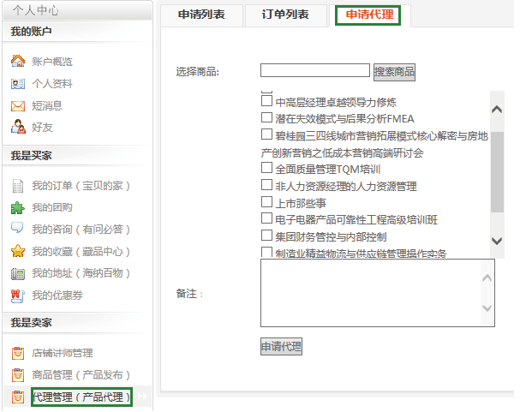Image resolution: width=532 pixels, height=412 pixels.
Task: Click the product list scroll-down arrow
Action: 497,241
